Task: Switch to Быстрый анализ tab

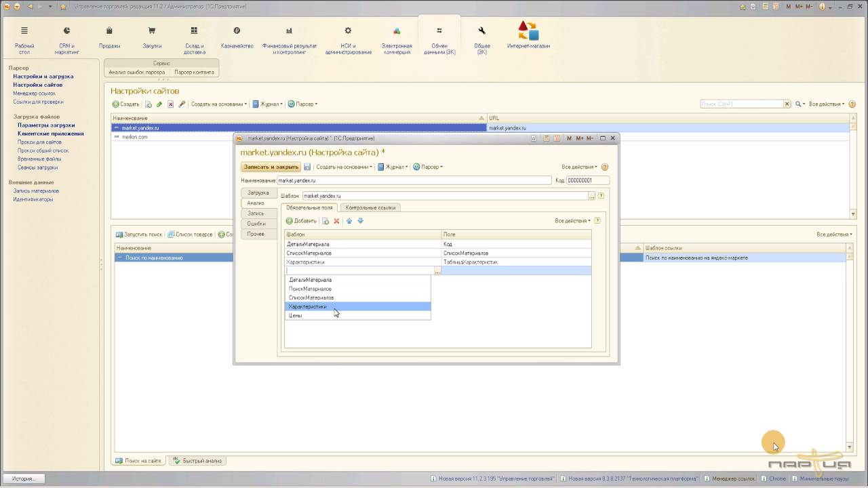Action: [197, 461]
